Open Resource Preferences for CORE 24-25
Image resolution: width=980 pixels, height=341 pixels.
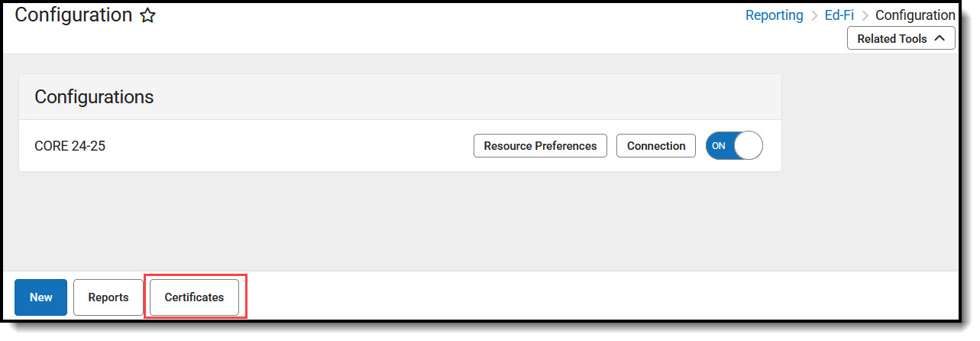coord(540,145)
